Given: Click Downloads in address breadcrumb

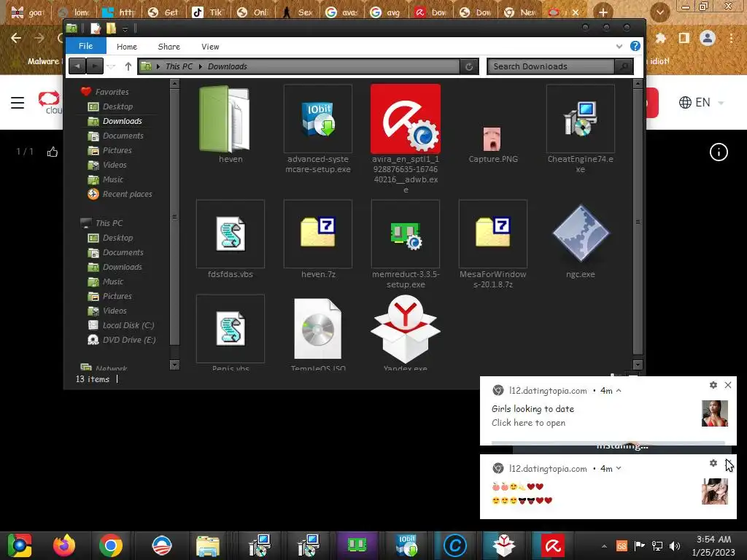Looking at the screenshot, I should 228,66.
